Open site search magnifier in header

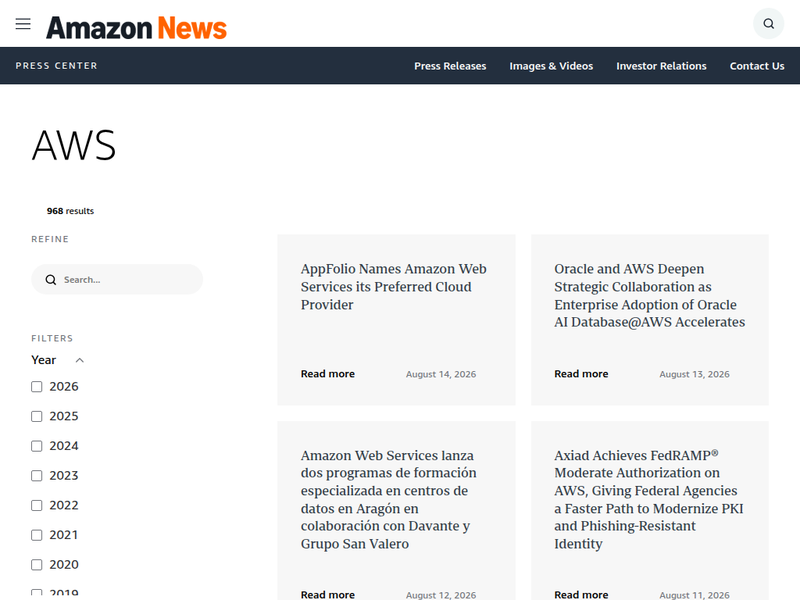click(x=768, y=23)
